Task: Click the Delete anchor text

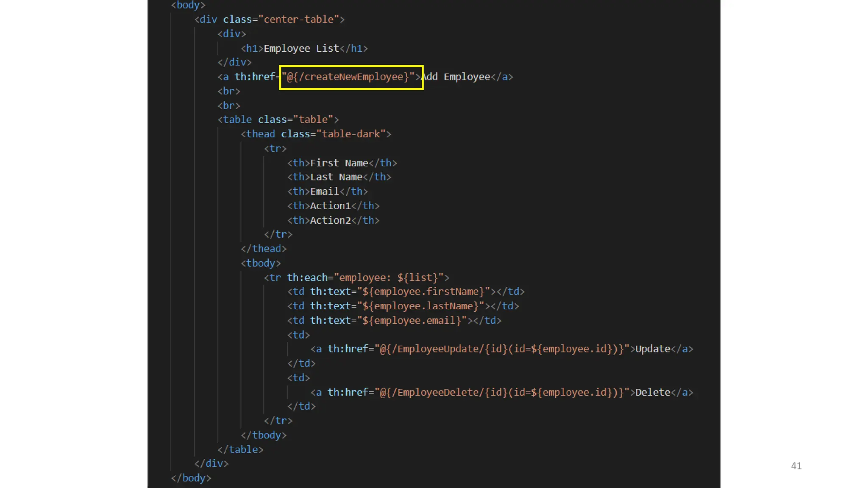Action: (x=652, y=393)
